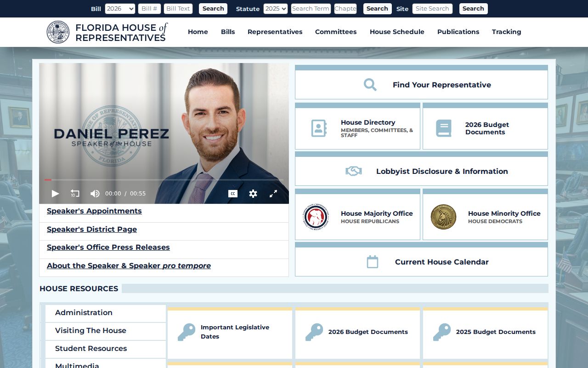Open the Statute year dropdown

pos(276,9)
